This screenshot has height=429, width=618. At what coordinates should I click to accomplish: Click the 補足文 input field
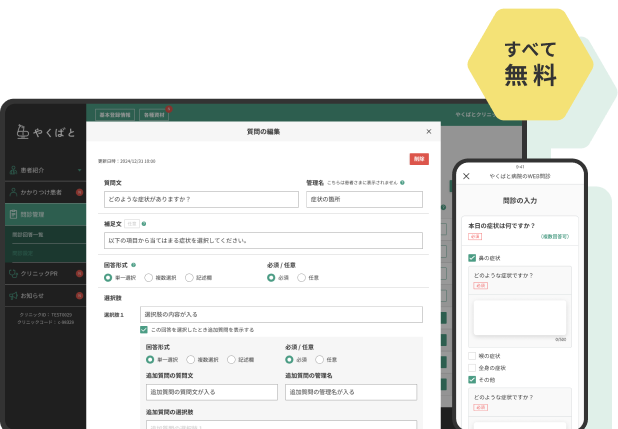click(x=263, y=241)
